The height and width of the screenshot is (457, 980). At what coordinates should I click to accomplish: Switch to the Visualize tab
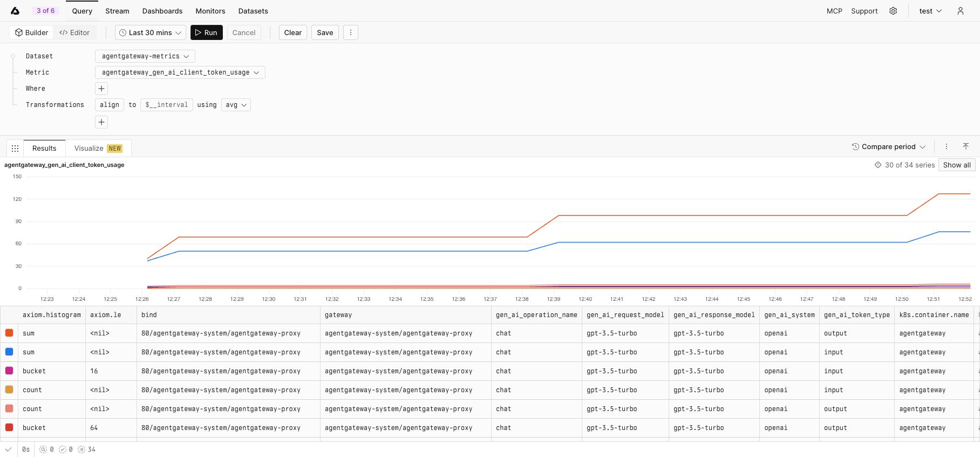point(98,149)
